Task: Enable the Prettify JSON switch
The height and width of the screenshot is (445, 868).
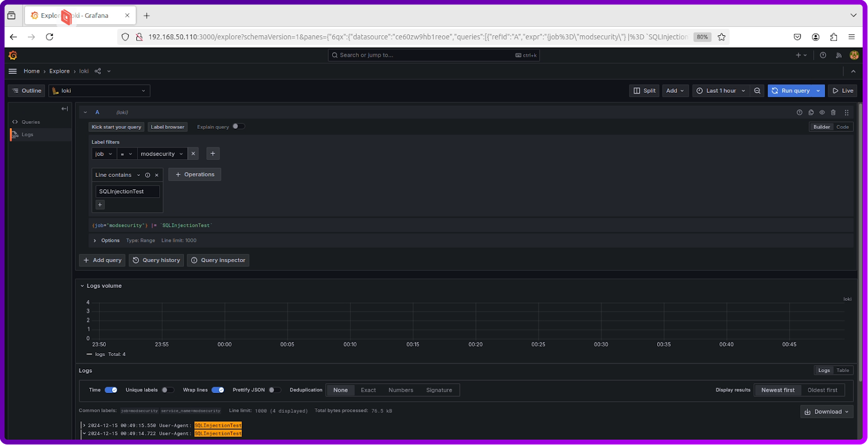Action: coord(275,390)
